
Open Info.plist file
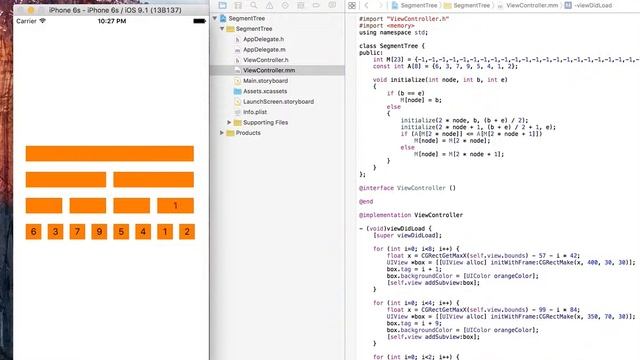[255, 112]
